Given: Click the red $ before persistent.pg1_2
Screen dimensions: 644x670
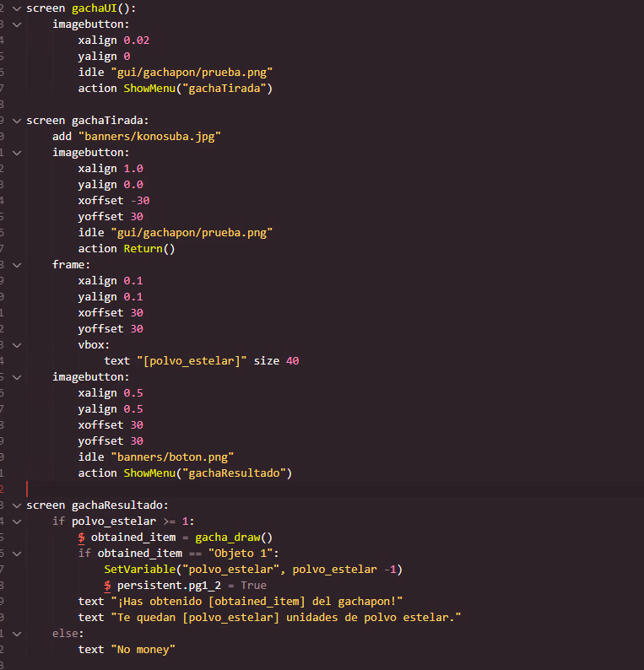Looking at the screenshot, I should [x=107, y=586].
